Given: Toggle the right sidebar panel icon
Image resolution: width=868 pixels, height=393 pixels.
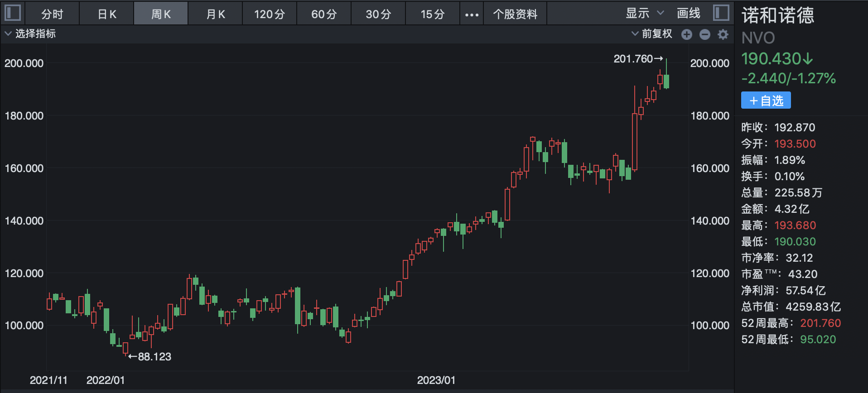Looking at the screenshot, I should (721, 13).
